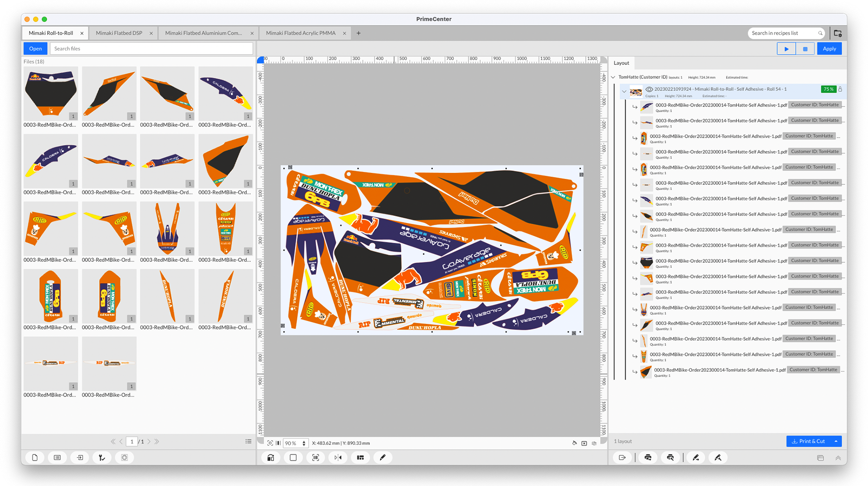Collapse the Roll 54 layout item list
The width and height of the screenshot is (868, 486).
624,91
